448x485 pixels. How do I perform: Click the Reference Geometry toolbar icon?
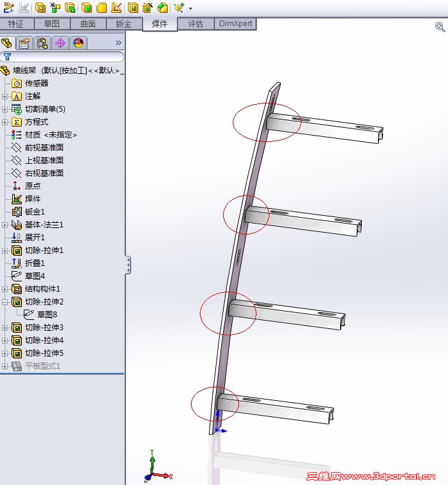click(180, 8)
